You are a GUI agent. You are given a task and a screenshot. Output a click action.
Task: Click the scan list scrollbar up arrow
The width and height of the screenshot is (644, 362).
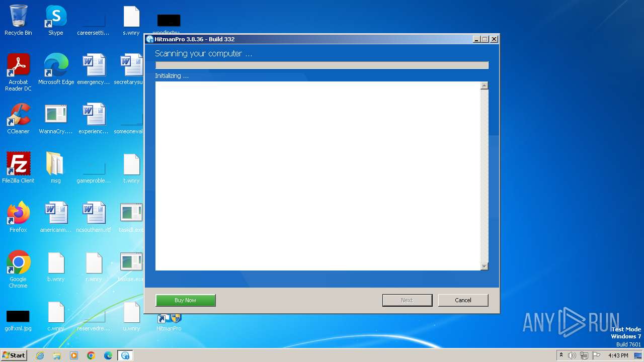pos(484,86)
